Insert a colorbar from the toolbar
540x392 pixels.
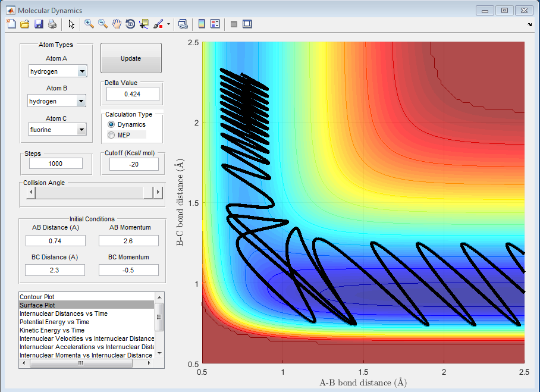click(202, 24)
